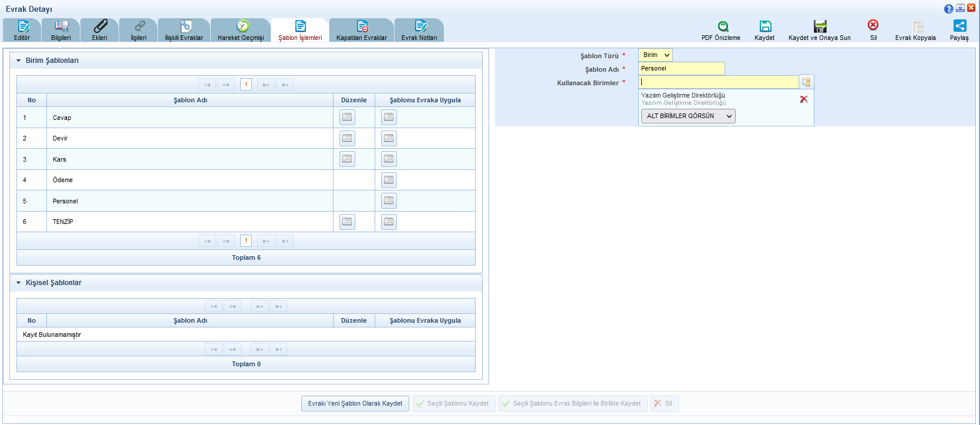Open Evrak Kopyala tool
980x425 pixels.
click(917, 26)
